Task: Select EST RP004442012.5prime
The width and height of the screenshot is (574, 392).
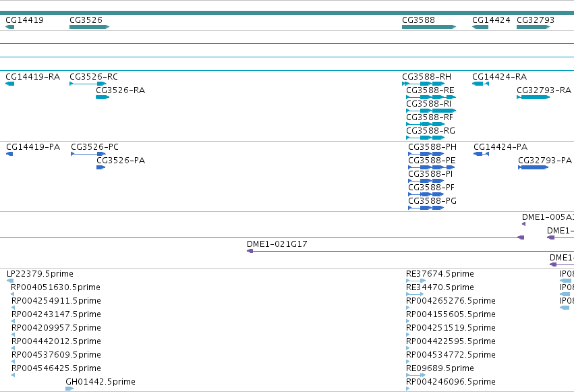Action: (x=57, y=341)
